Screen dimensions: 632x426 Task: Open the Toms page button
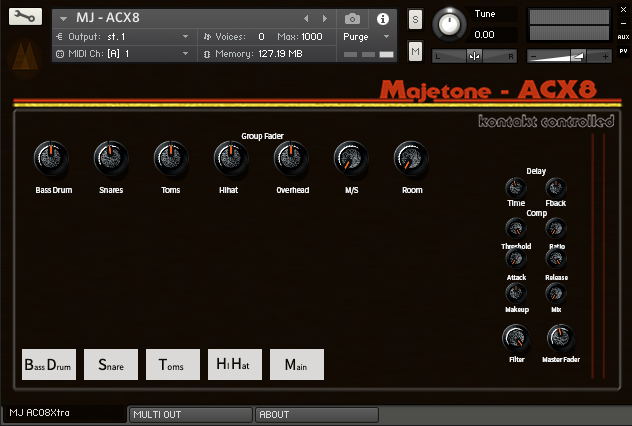coord(173,364)
